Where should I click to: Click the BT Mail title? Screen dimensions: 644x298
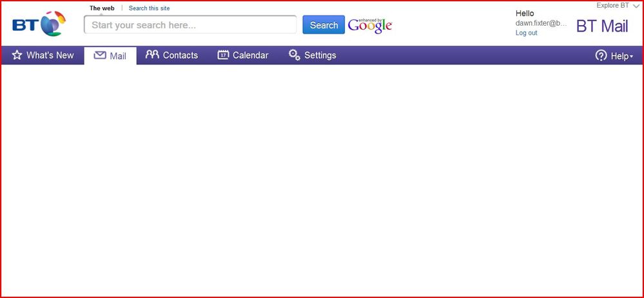(602, 26)
